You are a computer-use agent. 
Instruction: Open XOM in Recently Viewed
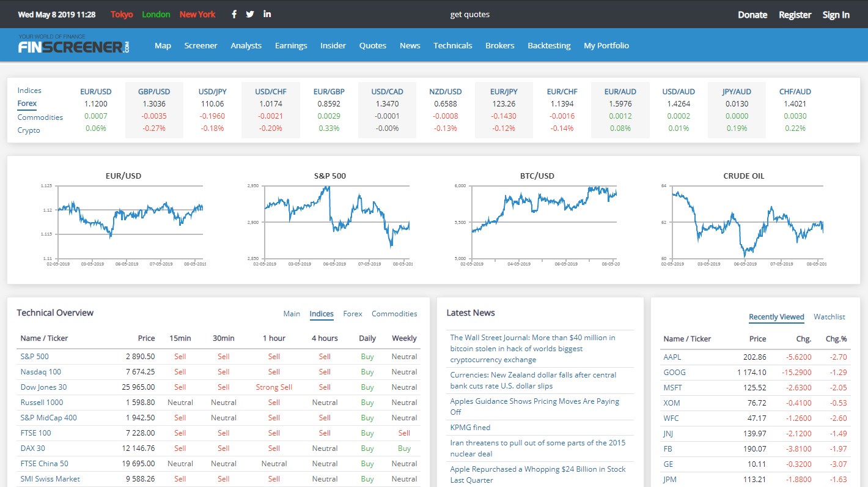(672, 403)
